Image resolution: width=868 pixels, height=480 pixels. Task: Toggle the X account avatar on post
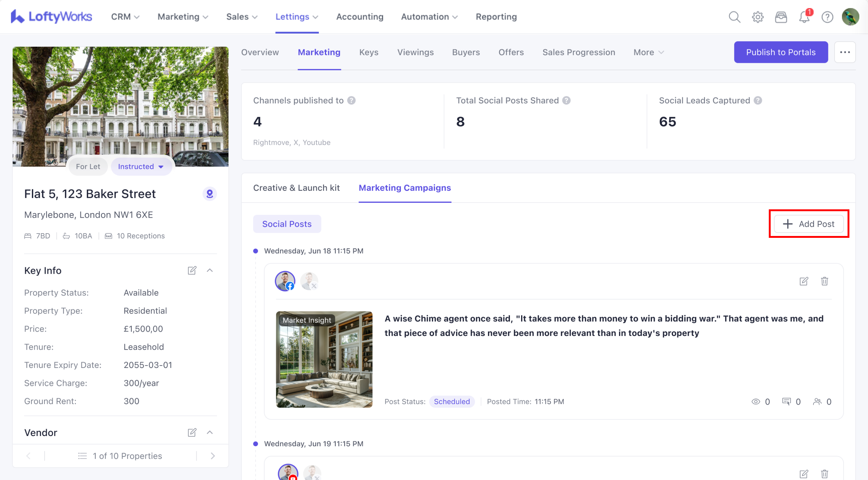click(x=309, y=281)
